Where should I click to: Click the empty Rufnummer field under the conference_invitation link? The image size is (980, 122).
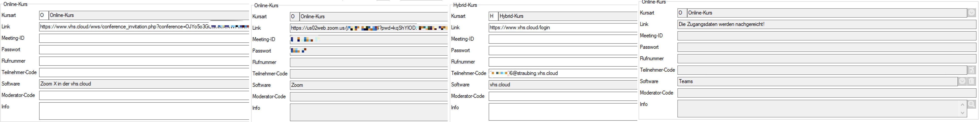click(144, 61)
